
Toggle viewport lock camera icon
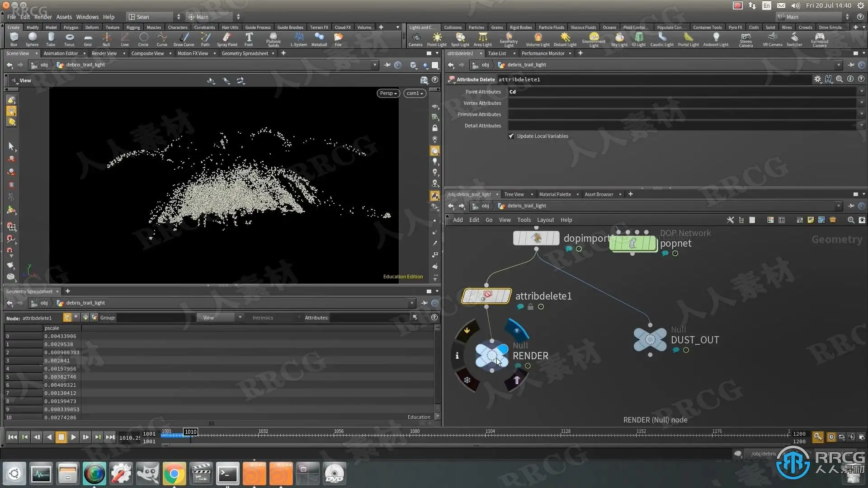(435, 128)
